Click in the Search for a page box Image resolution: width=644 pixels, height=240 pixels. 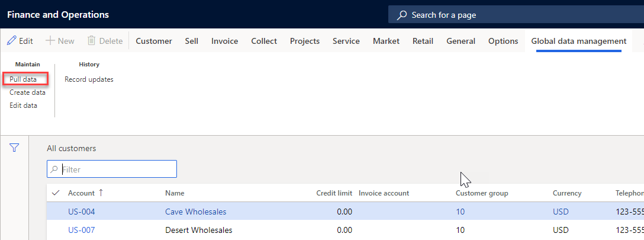click(516, 15)
